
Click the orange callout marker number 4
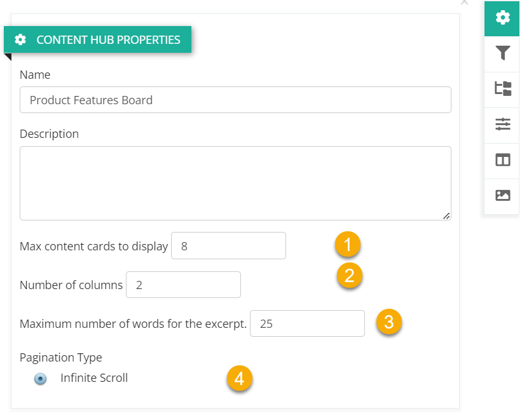(240, 378)
